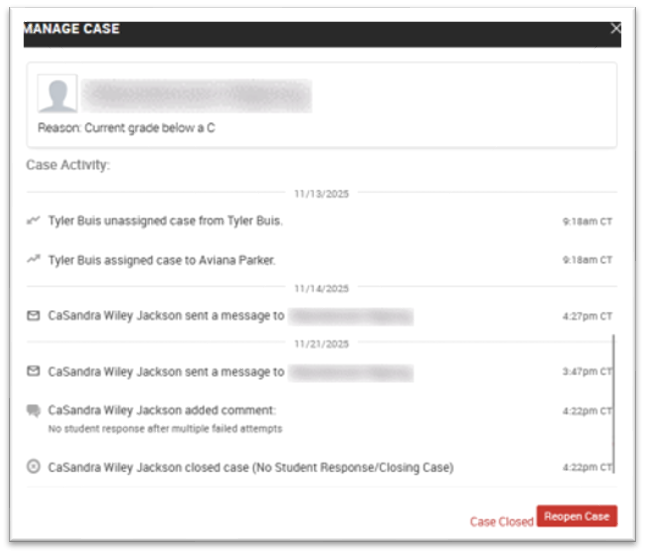Click 'CaSandra Wiley Jackson added comment:' text
645x552 pixels.
pos(162,410)
